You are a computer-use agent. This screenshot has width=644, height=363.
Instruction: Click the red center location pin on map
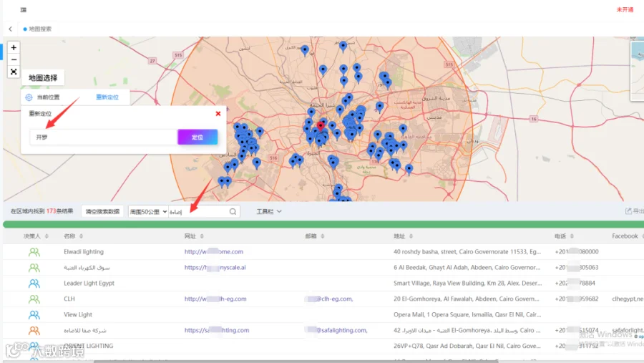click(321, 126)
